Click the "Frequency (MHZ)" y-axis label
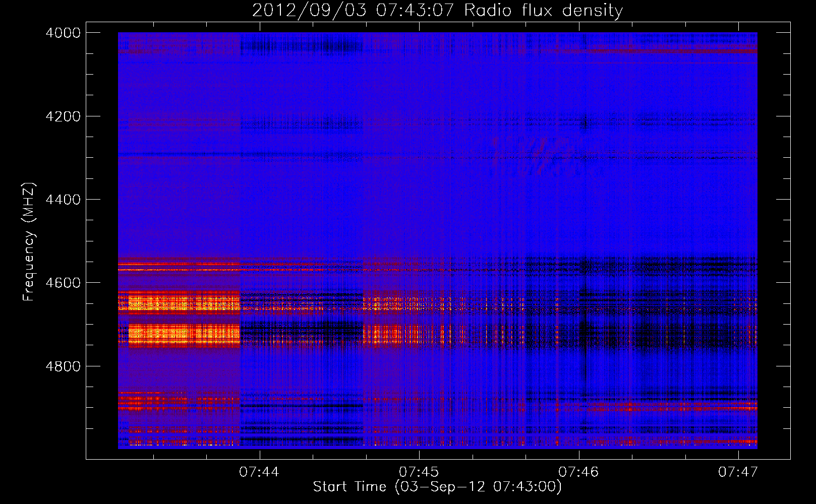816x504 pixels. [29, 242]
